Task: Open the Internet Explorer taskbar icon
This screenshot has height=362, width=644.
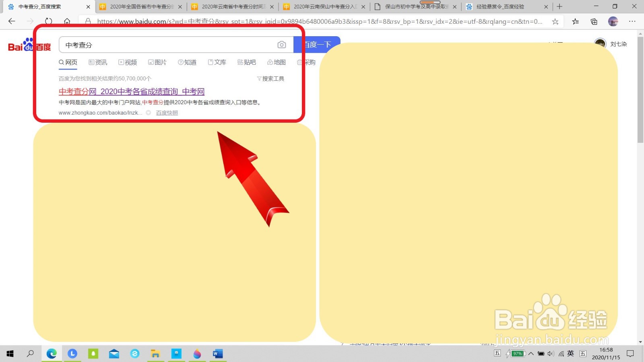Action: 135,354
